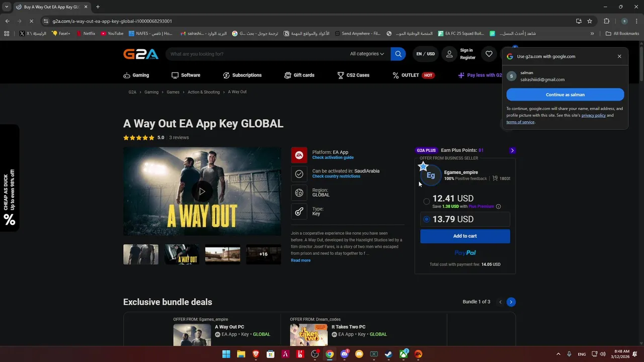Open YouTube bookmark in bookmarks bar

click(x=112, y=34)
